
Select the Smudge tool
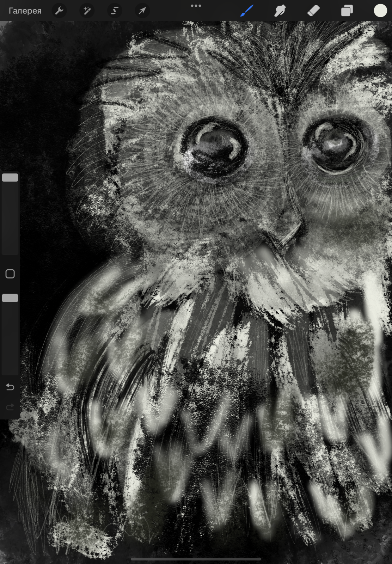click(280, 11)
